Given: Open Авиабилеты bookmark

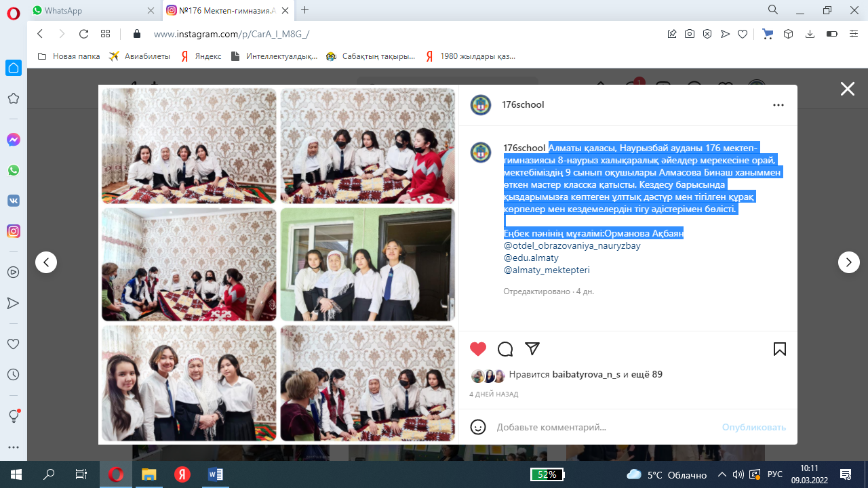Looking at the screenshot, I should (140, 56).
